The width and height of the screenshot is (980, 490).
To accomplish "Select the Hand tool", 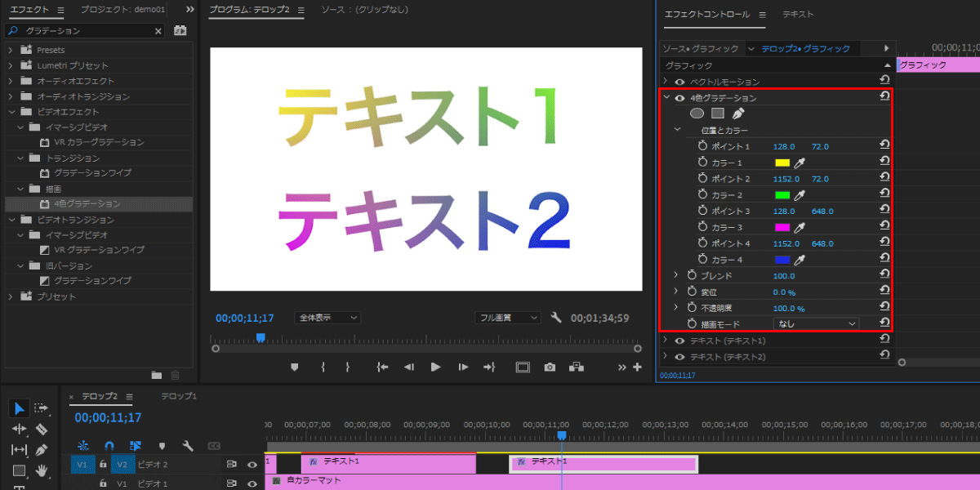I will coord(42,470).
